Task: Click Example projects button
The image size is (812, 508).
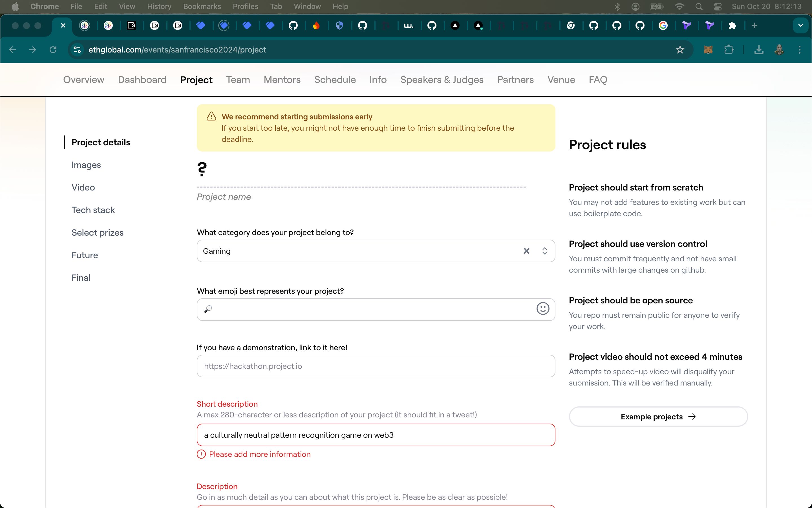Action: coord(658,417)
